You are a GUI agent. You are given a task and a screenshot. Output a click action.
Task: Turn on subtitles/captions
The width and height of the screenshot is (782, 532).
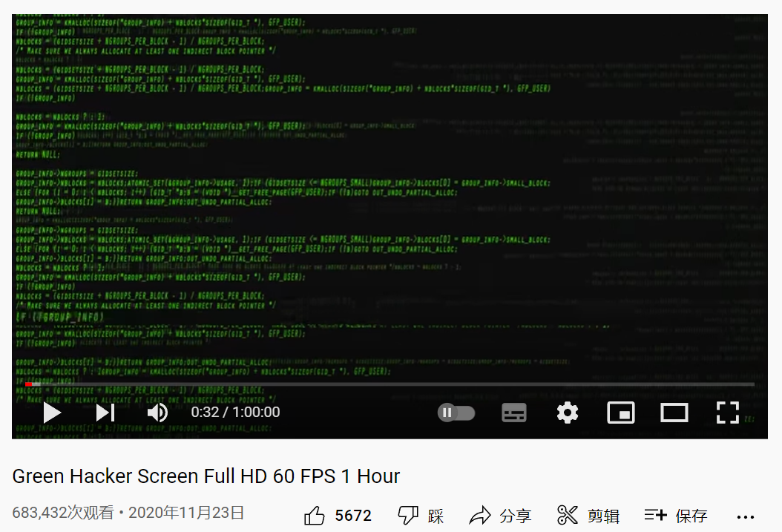pos(514,413)
